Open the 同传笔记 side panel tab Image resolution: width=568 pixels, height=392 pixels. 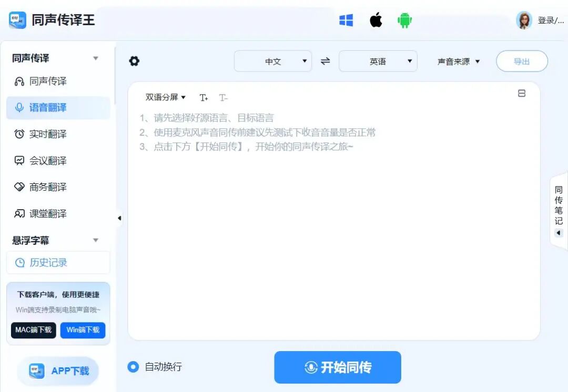(558, 206)
